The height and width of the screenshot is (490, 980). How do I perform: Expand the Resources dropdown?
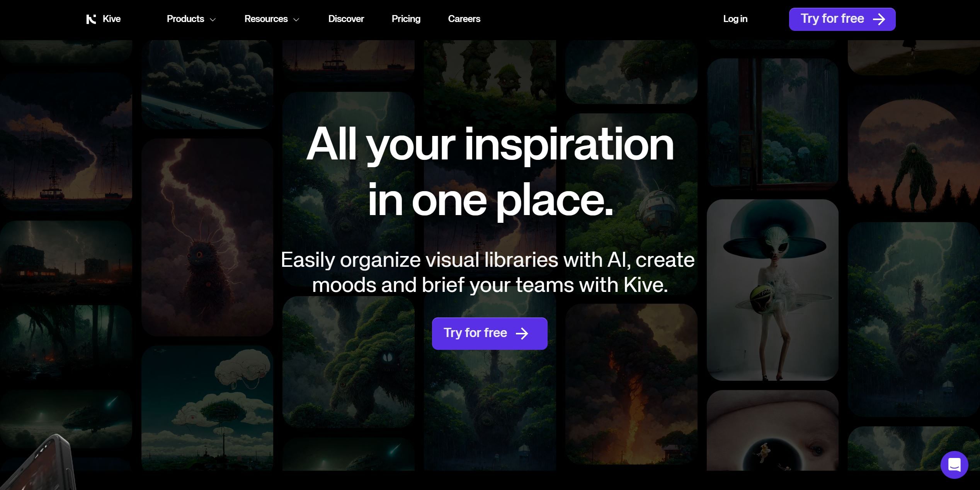click(267, 19)
